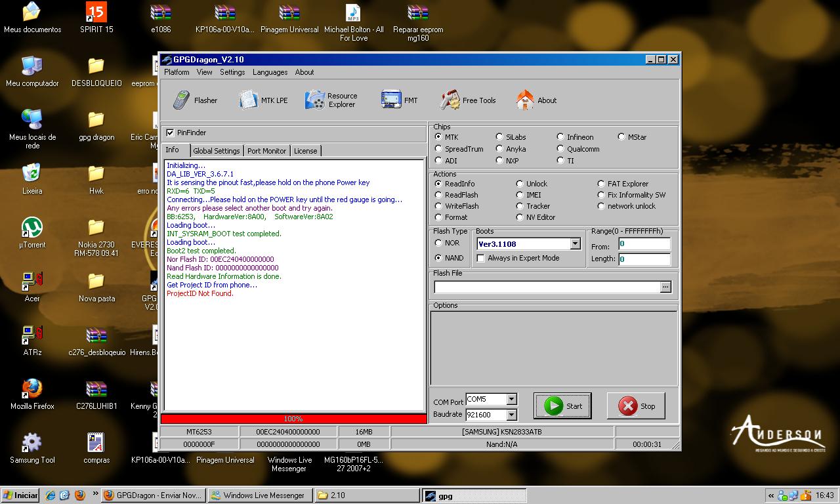Switch to License tab
Viewport: 840px width, 504px height.
click(x=305, y=151)
